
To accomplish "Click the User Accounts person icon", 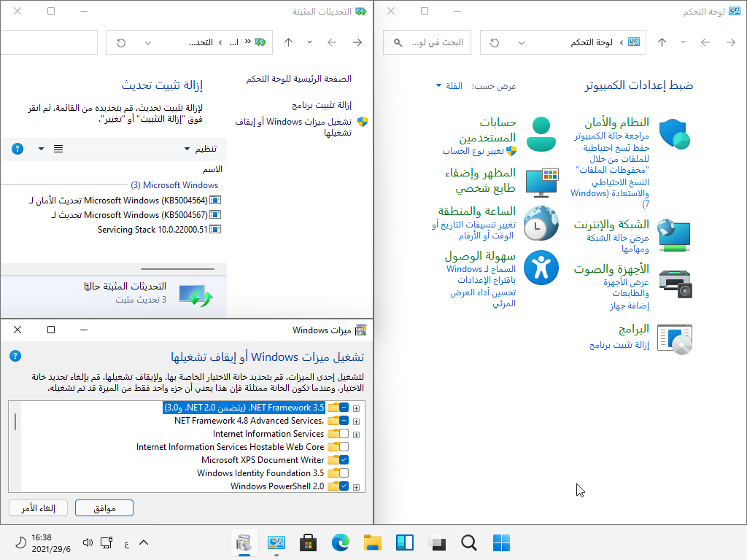I will pos(541,134).
